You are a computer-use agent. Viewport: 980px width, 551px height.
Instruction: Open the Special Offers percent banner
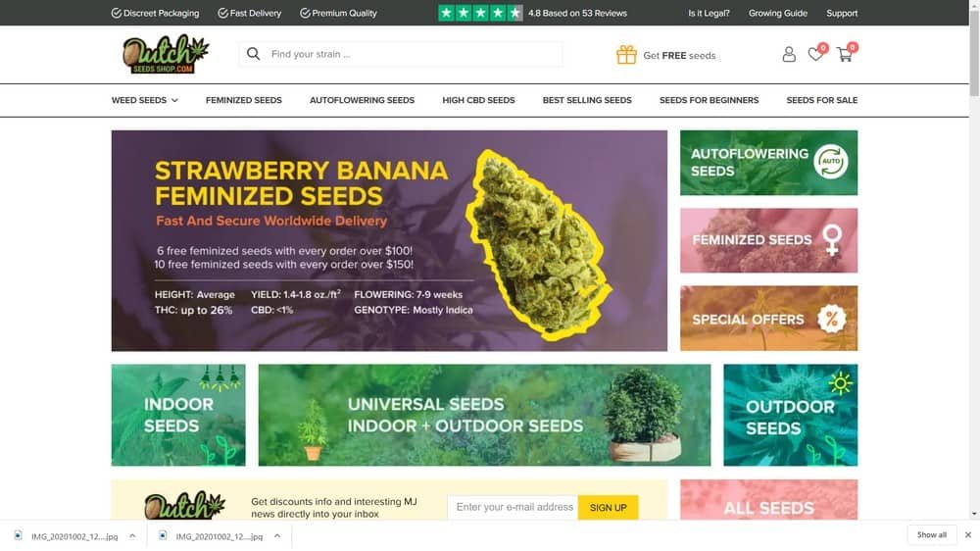[x=768, y=319]
